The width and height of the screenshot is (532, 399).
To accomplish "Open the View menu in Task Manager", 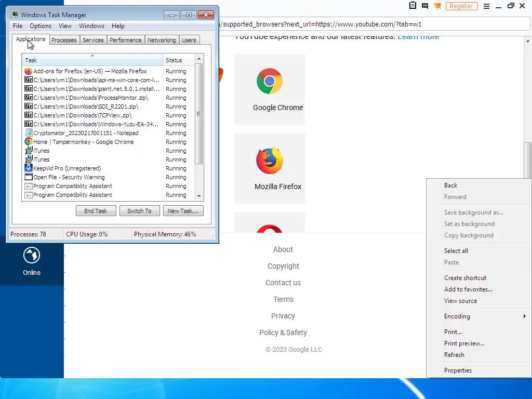I will (x=65, y=26).
